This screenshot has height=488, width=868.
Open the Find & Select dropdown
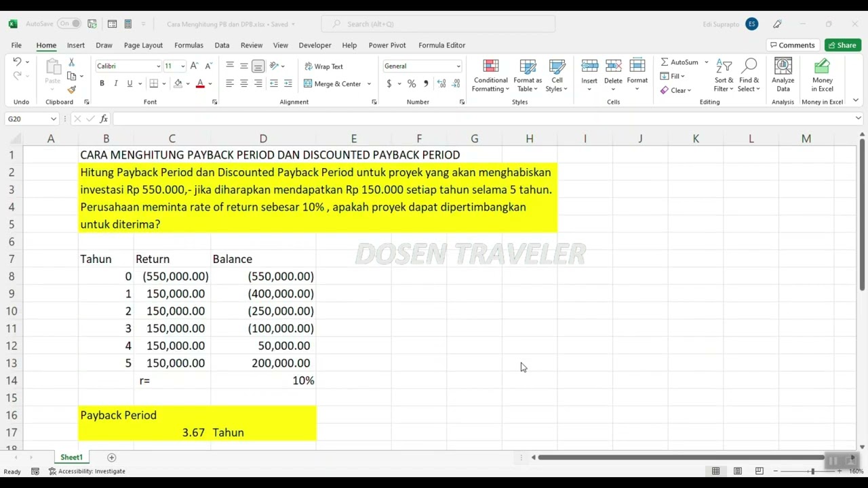point(749,75)
